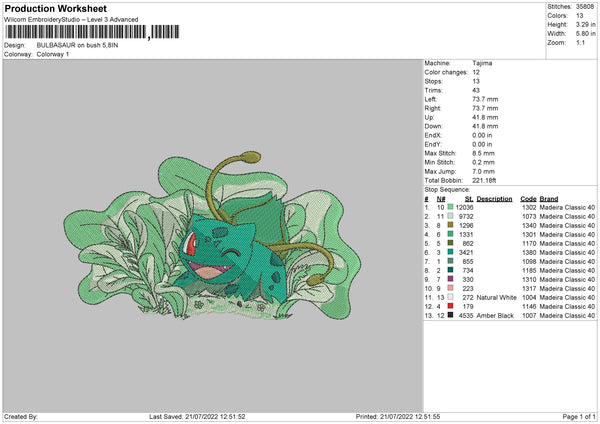Select the Amber Black color swatch

pos(451,316)
